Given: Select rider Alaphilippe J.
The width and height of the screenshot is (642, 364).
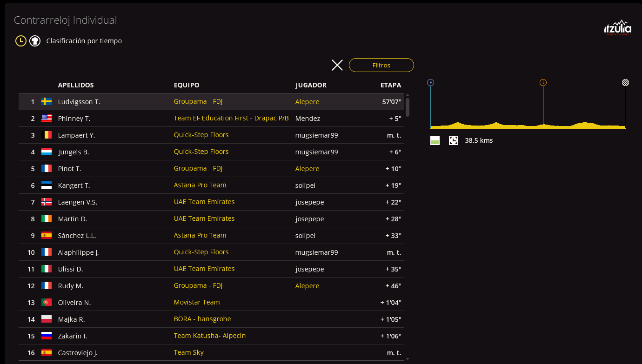Looking at the screenshot, I should pos(78,252).
